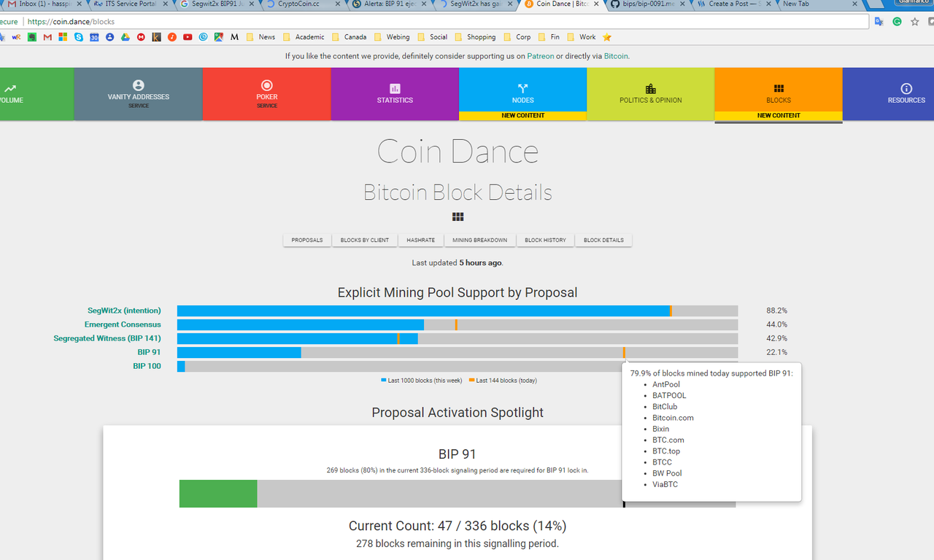The height and width of the screenshot is (560, 934).
Task: Open the Work bookmarks folder
Action: [x=582, y=37]
